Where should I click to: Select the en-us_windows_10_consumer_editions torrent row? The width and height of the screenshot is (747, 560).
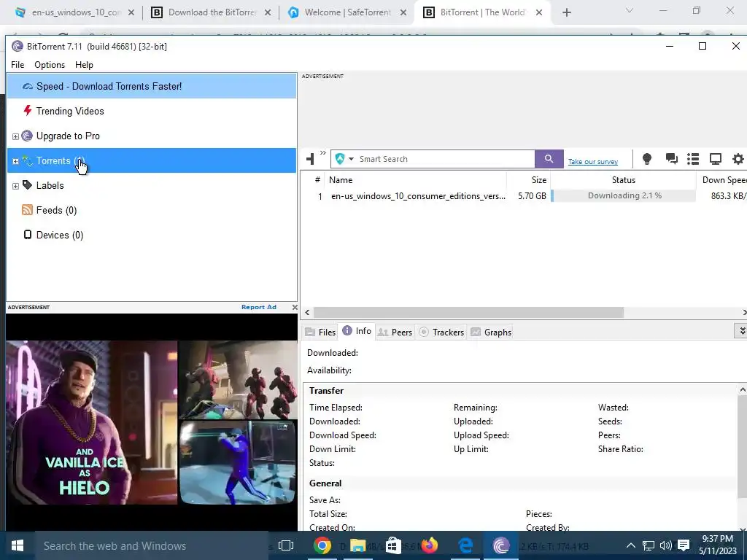click(x=524, y=195)
